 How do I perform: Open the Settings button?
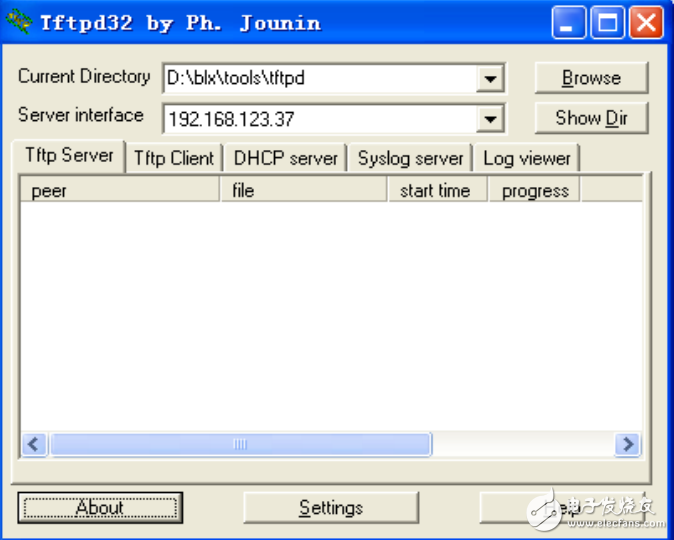pos(330,508)
